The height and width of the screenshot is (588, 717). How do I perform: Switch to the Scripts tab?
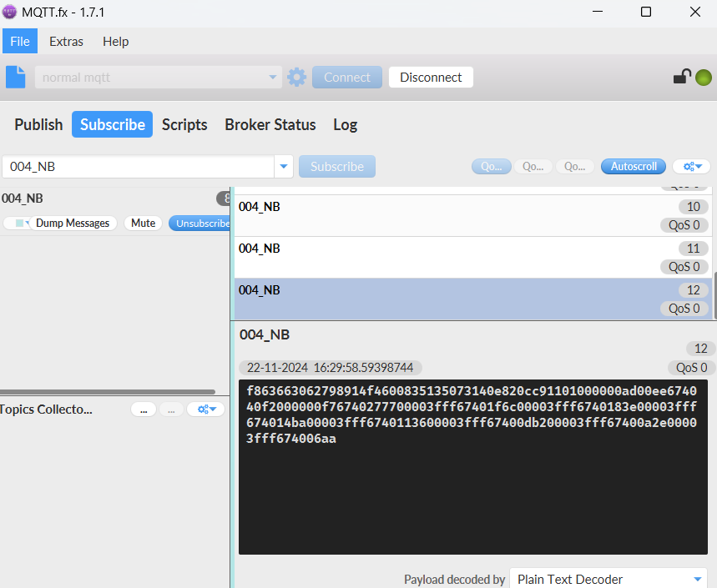point(184,124)
